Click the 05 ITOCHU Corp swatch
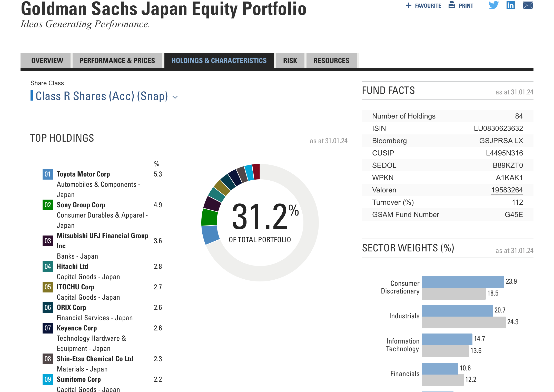 tap(48, 287)
